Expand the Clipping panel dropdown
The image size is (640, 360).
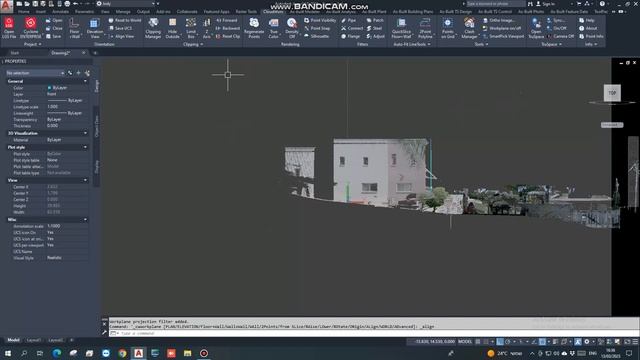tap(193, 44)
